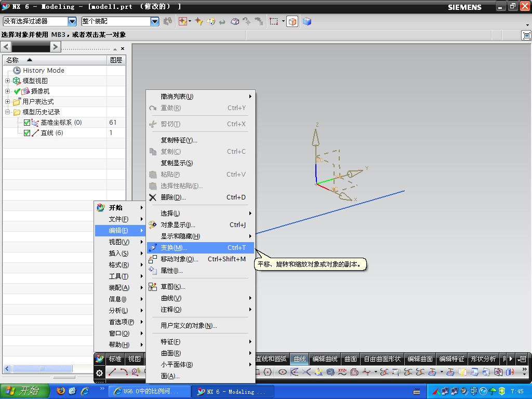Click the fullscreen toggle icon at top right
The width and height of the screenshot is (532, 399).
tap(526, 35)
